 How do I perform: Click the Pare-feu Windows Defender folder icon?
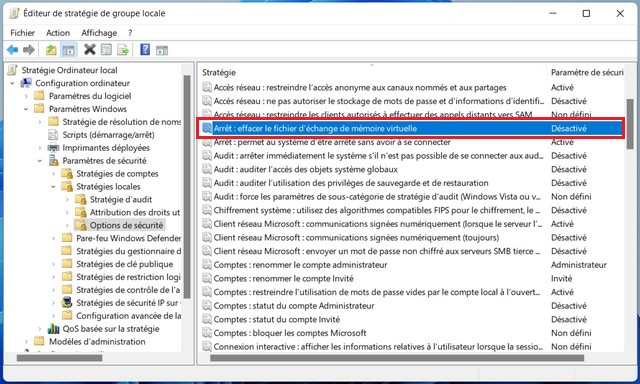click(67, 238)
